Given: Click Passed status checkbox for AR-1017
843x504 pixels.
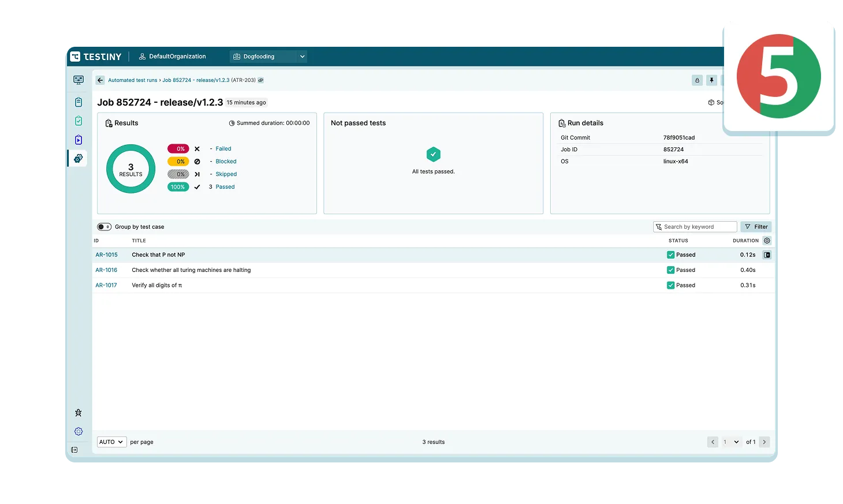Looking at the screenshot, I should tap(670, 285).
